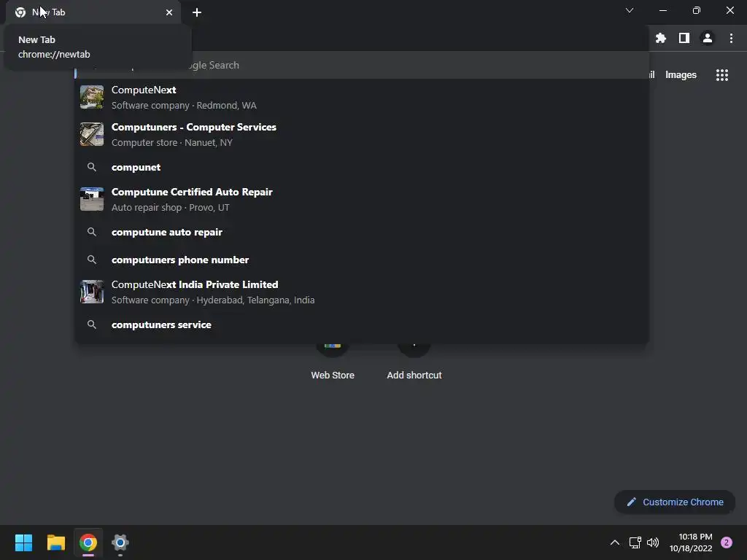Screen dimensions: 747x560
Task: Open the taskbar clock and date
Action: (x=691, y=542)
